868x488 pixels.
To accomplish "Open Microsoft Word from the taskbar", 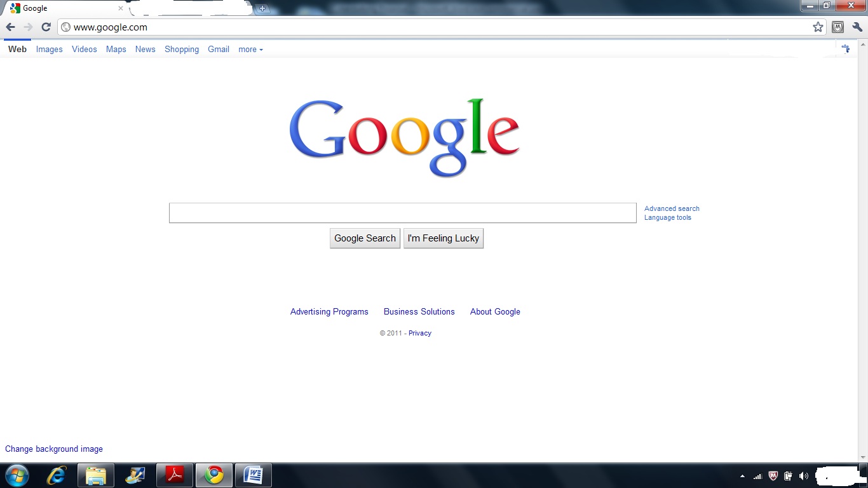I will pyautogui.click(x=254, y=475).
